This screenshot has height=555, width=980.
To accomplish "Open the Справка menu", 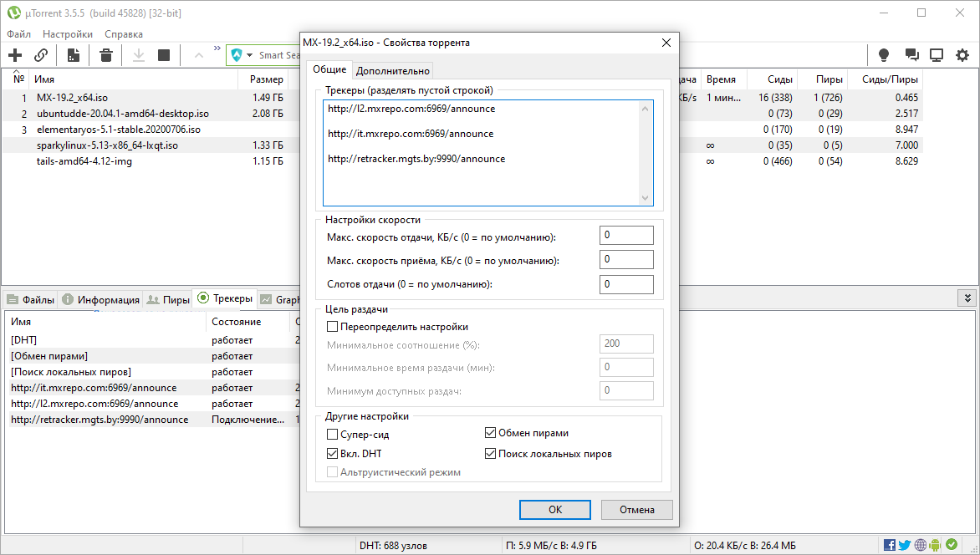I will (124, 33).
